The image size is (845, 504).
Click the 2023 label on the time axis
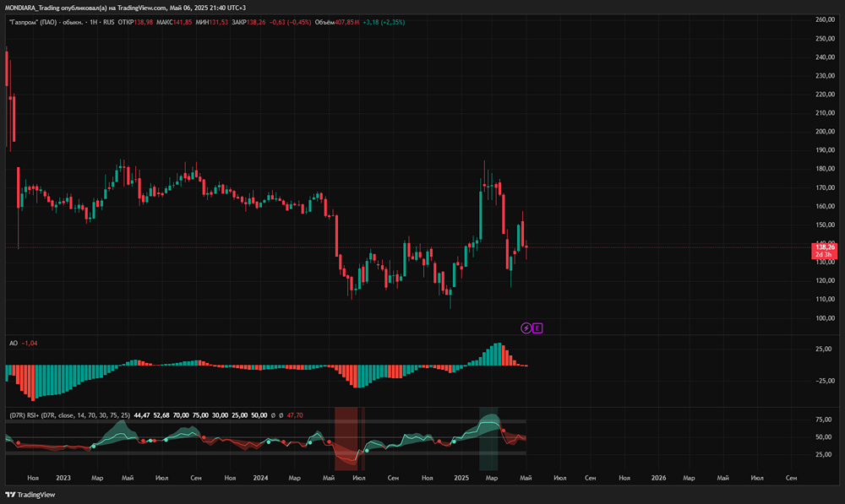pyautogui.click(x=63, y=478)
